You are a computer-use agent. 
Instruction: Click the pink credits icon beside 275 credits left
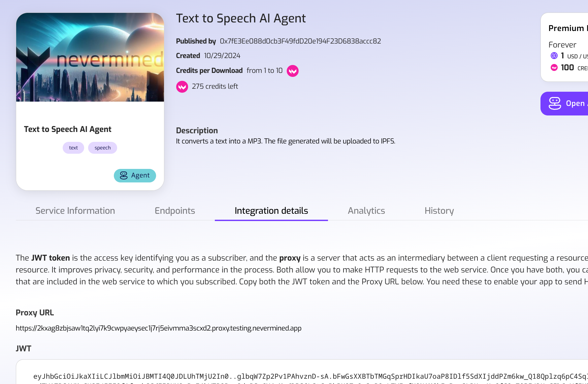pos(182,87)
